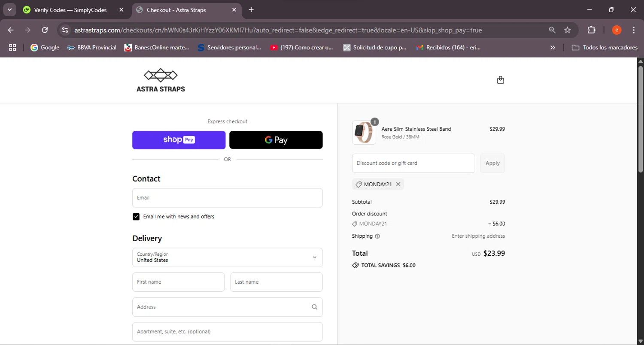Click the Aere Slim Stainless Steel Band text
The image size is (644, 345).
tap(416, 129)
